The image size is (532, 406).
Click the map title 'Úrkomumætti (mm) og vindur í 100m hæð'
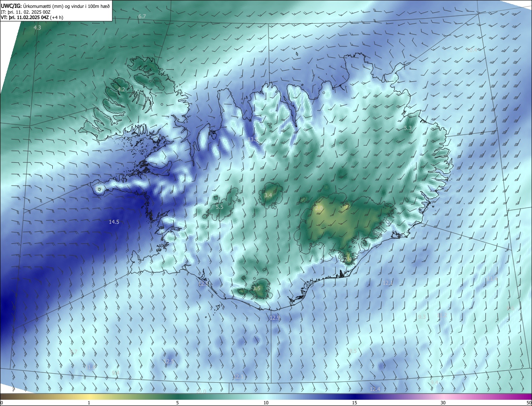66,6
